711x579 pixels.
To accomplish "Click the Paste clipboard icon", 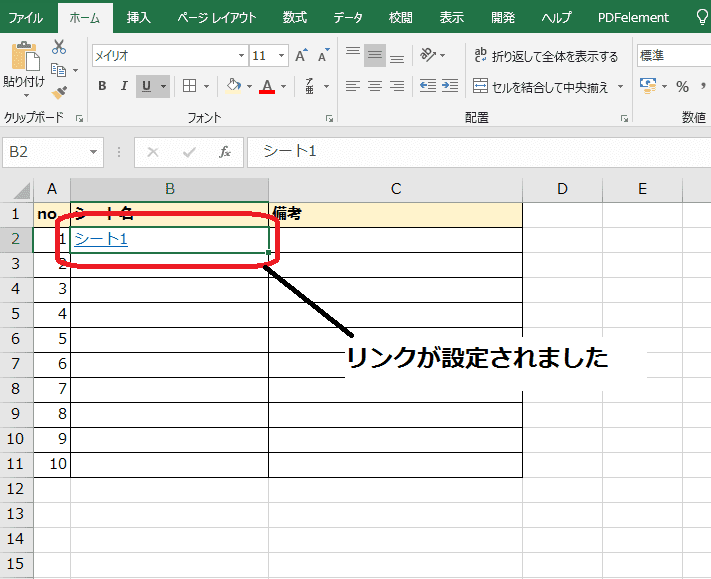I will click(x=24, y=57).
